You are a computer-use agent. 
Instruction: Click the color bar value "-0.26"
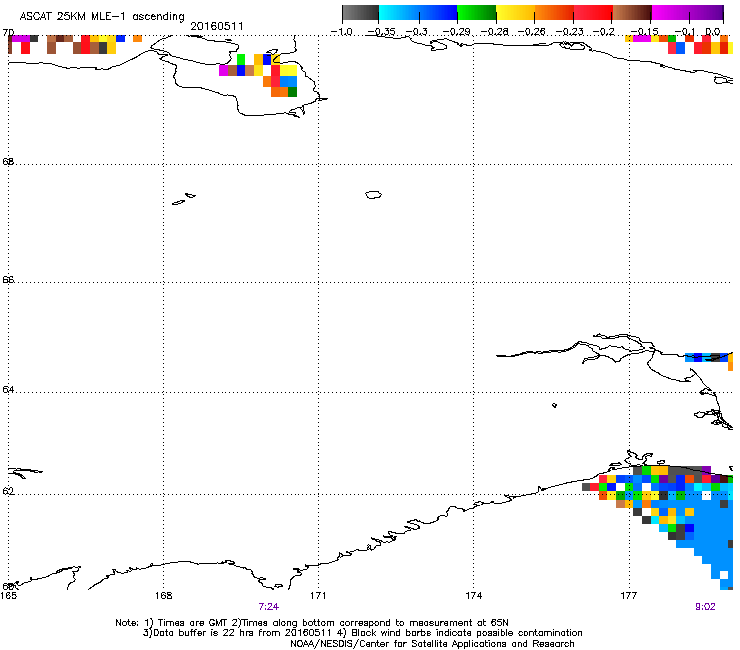(x=532, y=32)
